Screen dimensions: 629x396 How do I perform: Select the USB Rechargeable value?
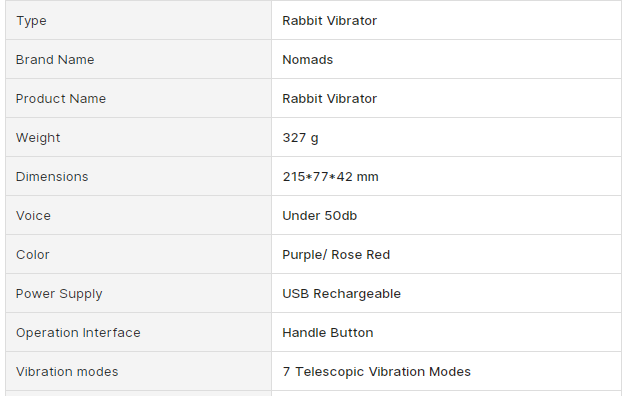(341, 294)
